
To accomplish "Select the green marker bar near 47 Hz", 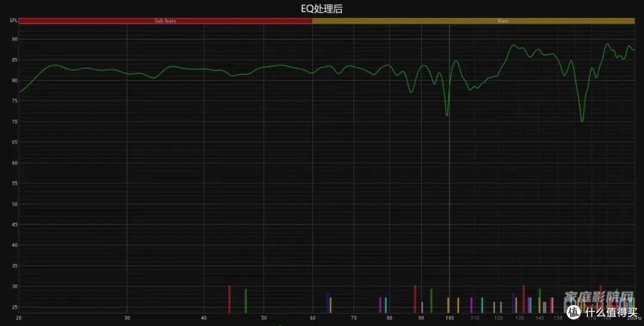I will pyautogui.click(x=246, y=300).
